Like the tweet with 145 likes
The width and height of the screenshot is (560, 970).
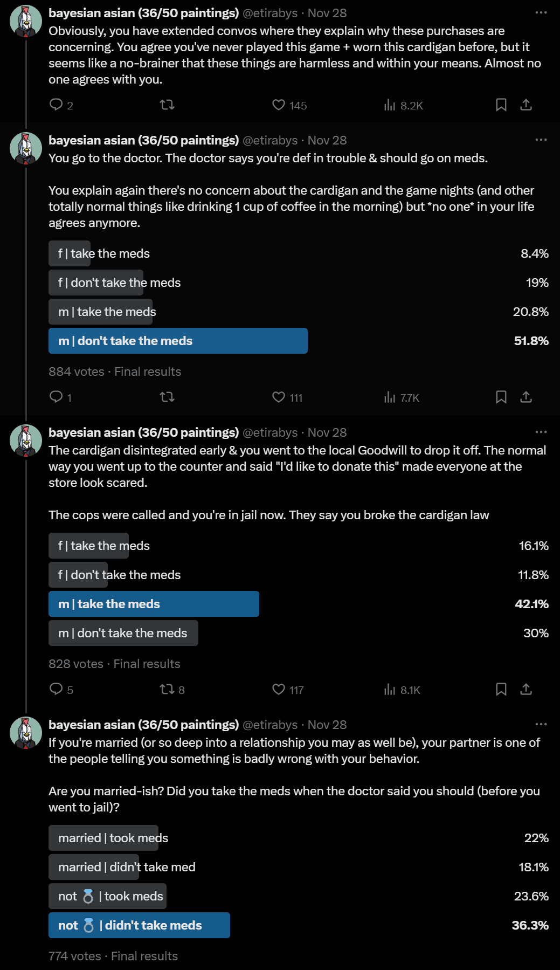pyautogui.click(x=279, y=105)
